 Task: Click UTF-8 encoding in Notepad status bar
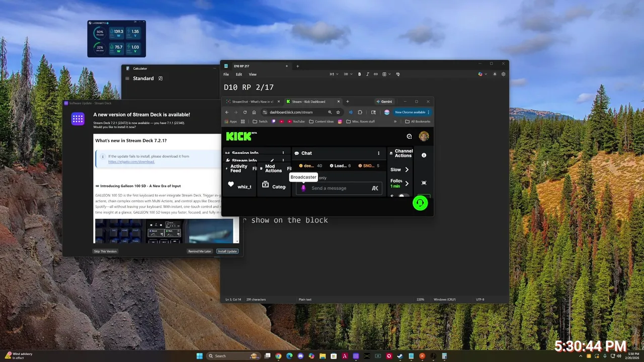480,300
